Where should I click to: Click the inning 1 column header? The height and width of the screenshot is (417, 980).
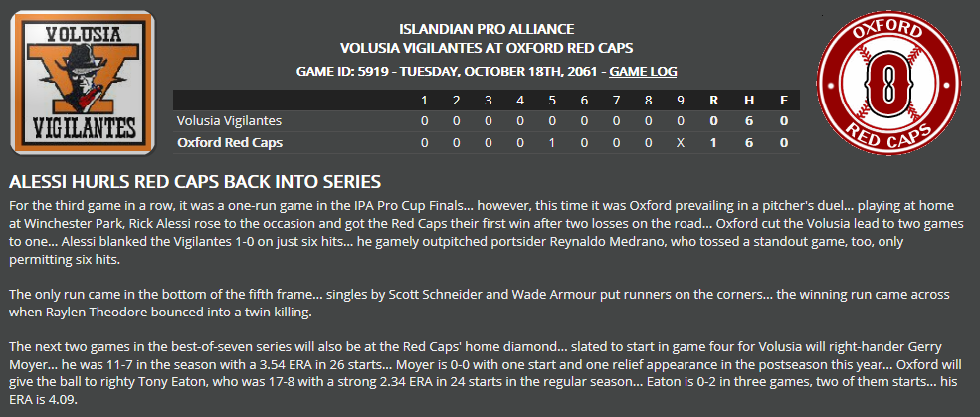coord(425,101)
